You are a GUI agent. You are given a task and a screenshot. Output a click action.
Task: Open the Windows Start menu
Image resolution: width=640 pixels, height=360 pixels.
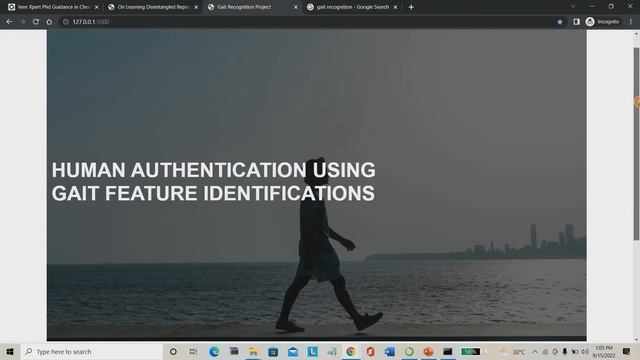tap(10, 351)
